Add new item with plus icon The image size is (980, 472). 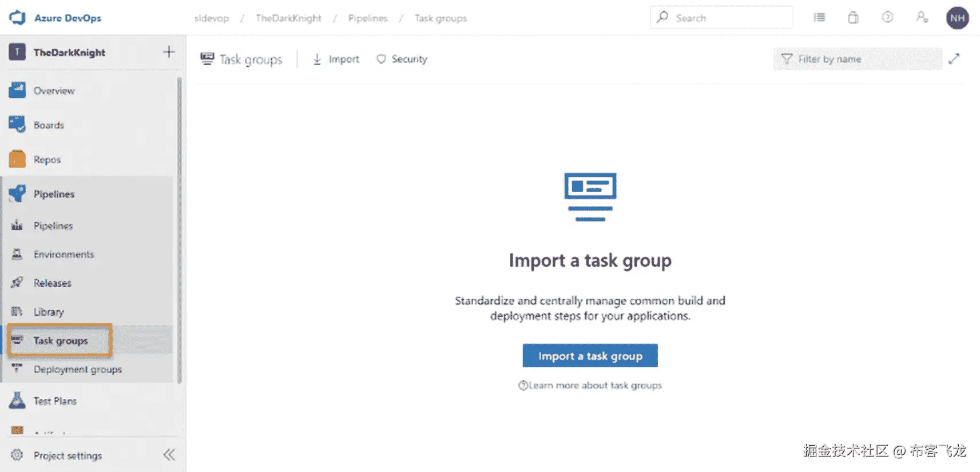click(x=169, y=52)
